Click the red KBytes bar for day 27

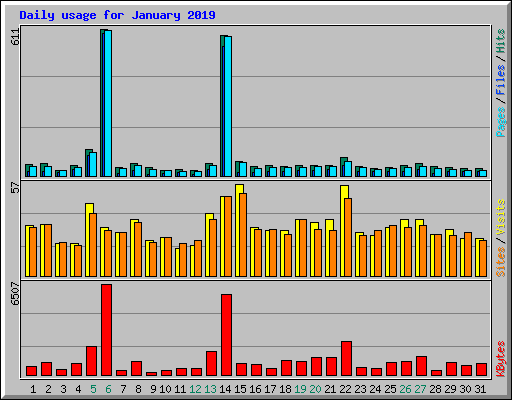tap(421, 366)
